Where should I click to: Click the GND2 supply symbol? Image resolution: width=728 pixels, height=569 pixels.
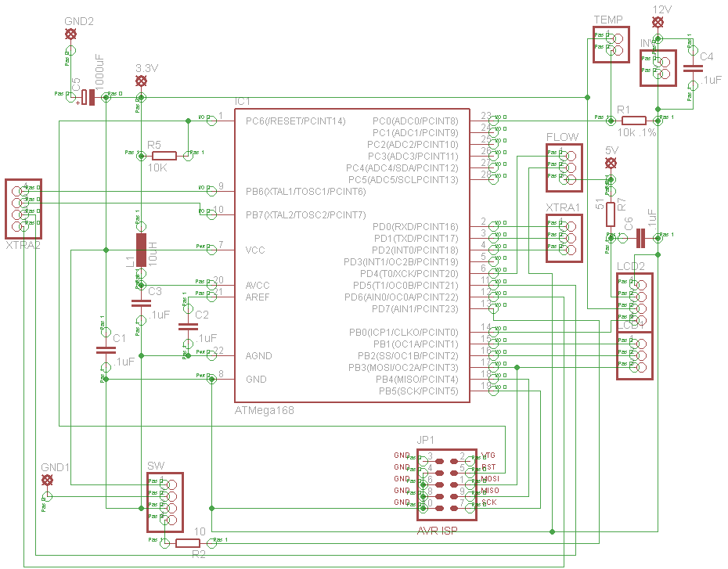tap(70, 34)
